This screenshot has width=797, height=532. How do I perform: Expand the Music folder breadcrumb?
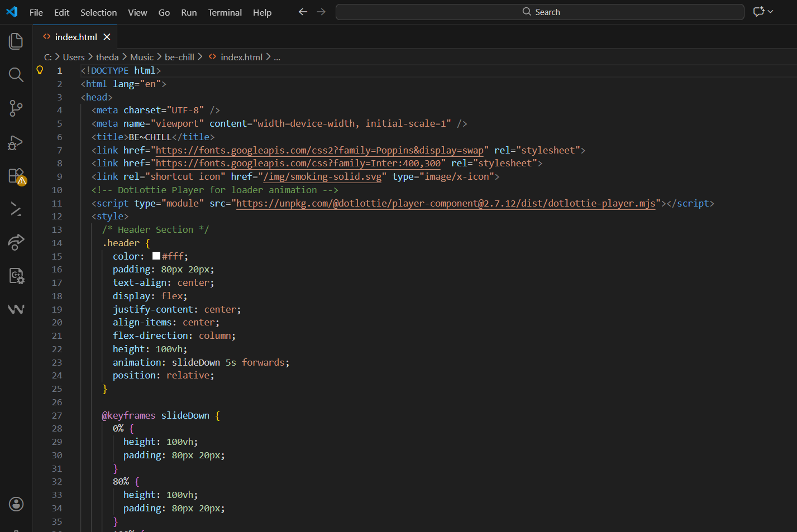tap(141, 57)
